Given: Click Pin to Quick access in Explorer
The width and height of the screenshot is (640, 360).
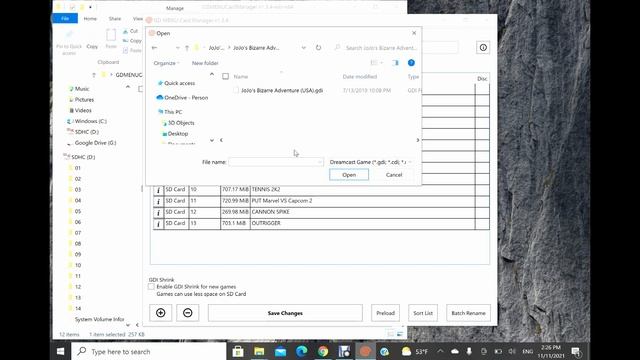Looking at the screenshot, I should [x=69, y=43].
